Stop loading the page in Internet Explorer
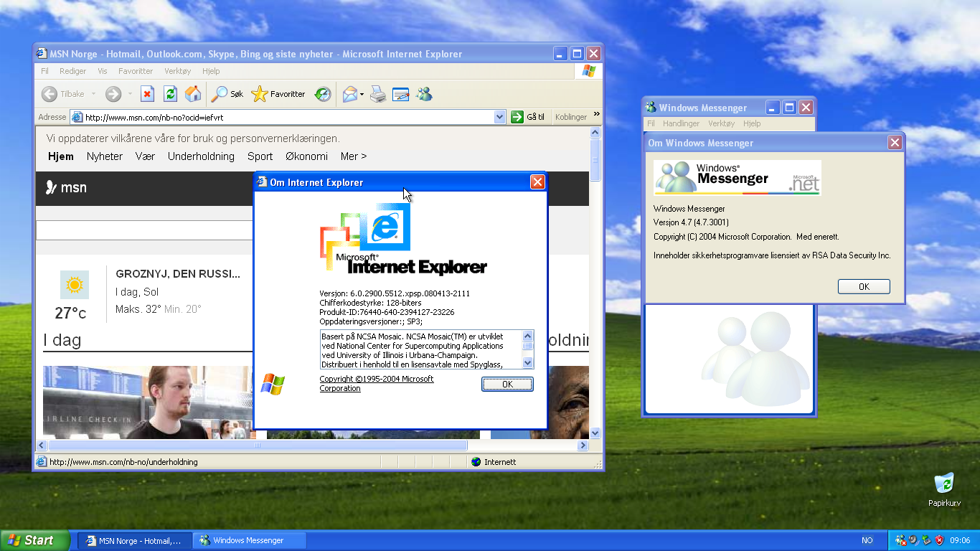Image resolution: width=980 pixels, height=551 pixels. point(146,94)
